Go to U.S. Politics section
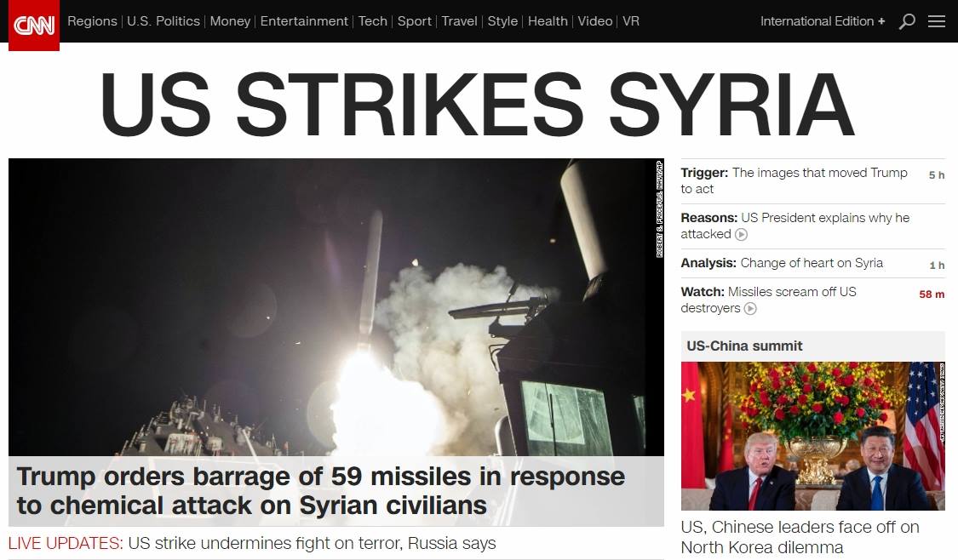This screenshot has width=958, height=560. 163,21
